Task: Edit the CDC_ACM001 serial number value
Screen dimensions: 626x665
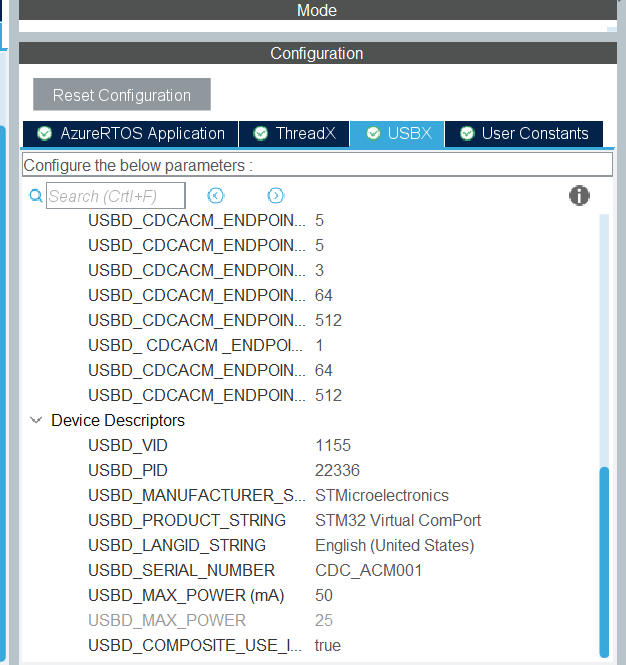Action: pyautogui.click(x=369, y=570)
